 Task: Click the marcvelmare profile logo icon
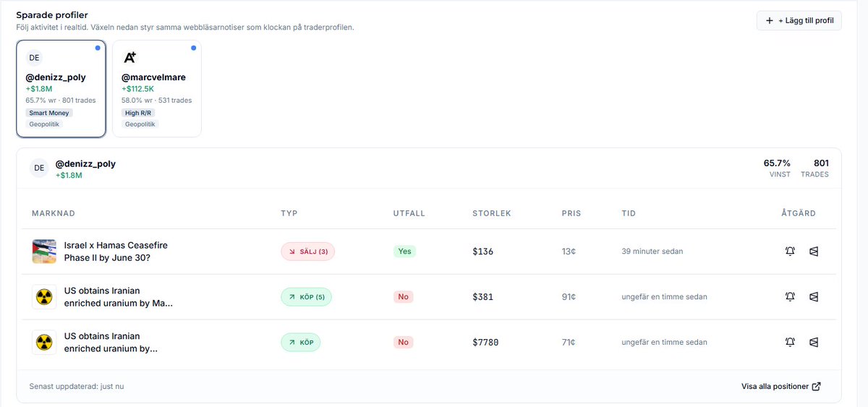tap(129, 58)
